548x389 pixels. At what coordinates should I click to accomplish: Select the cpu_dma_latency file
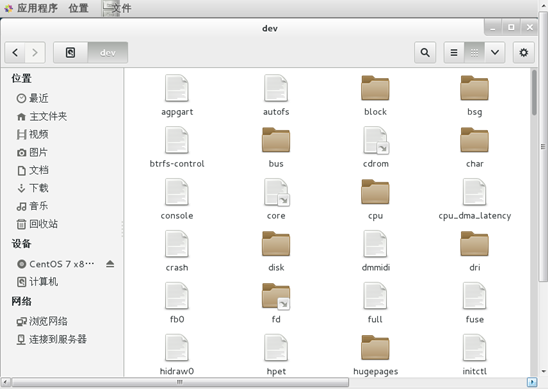[x=475, y=192]
